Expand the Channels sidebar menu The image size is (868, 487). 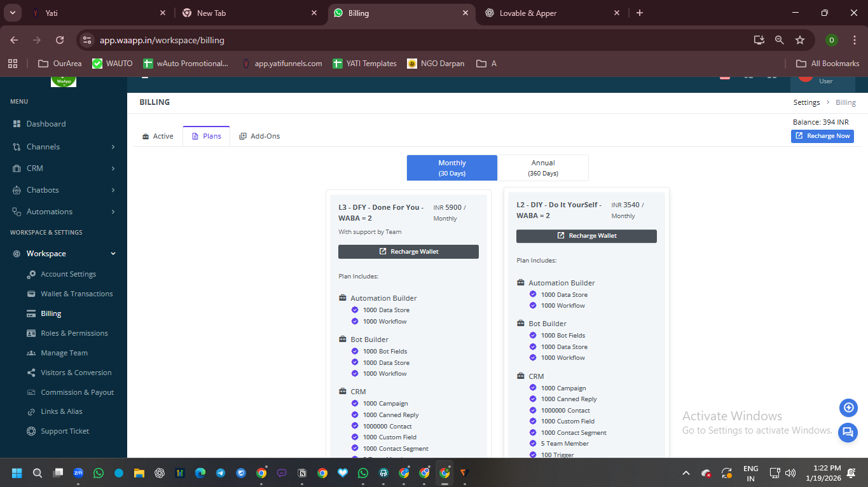(x=64, y=147)
